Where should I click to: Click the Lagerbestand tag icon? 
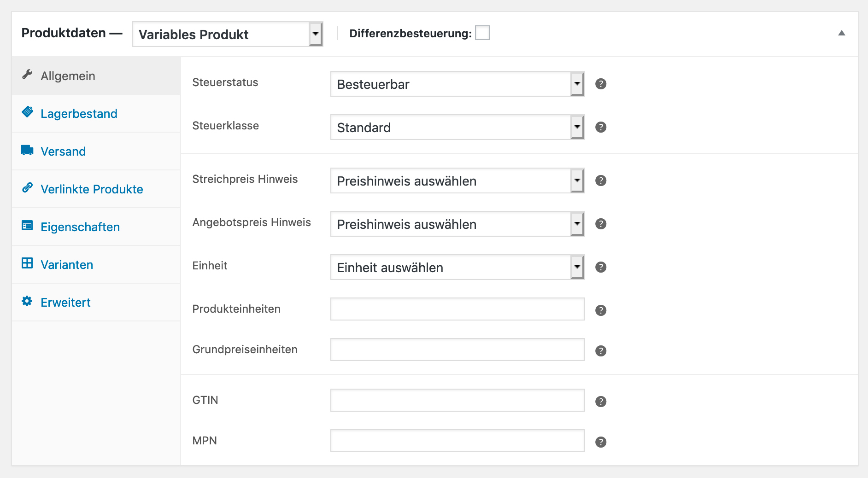[27, 112]
